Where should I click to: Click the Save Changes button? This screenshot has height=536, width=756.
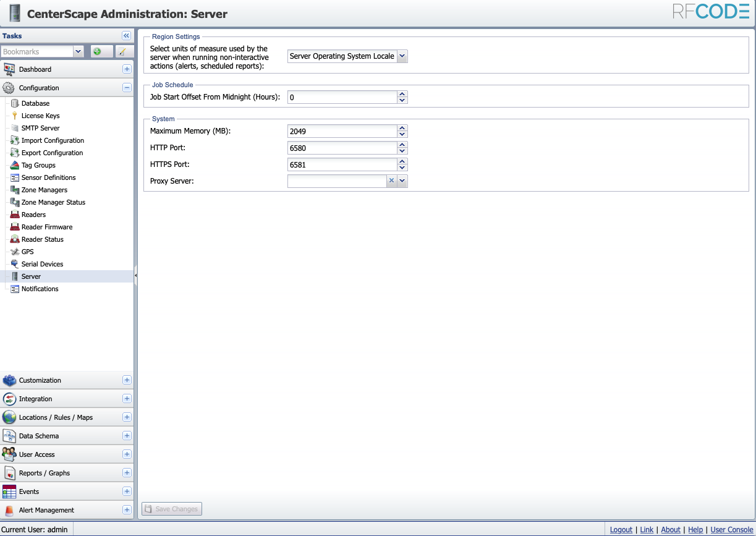pos(172,509)
